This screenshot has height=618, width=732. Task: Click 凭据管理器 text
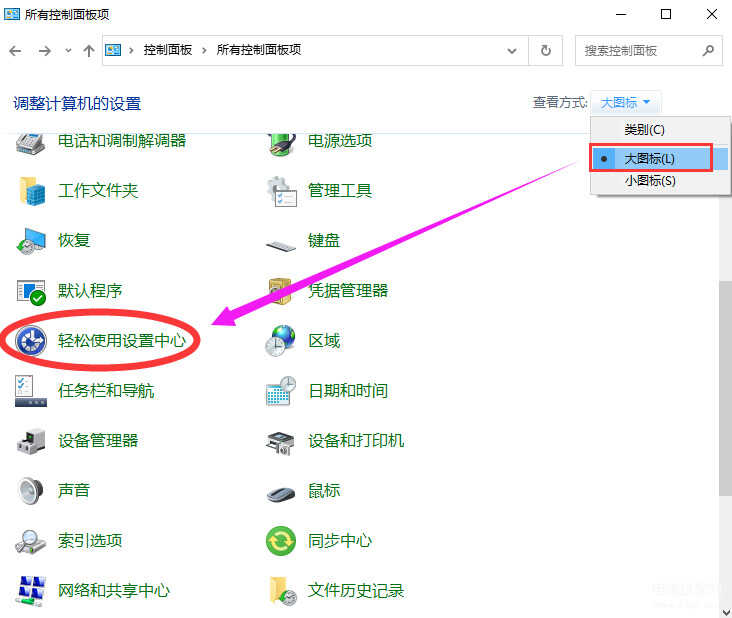pos(348,291)
